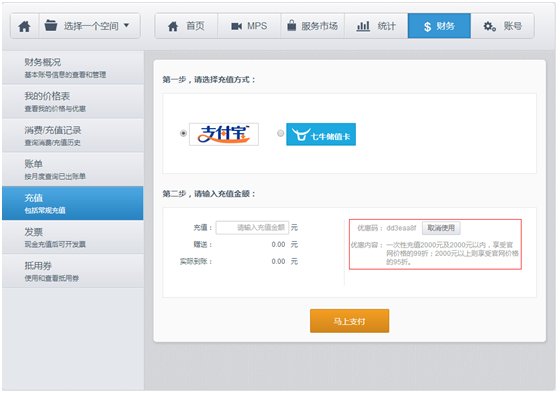Select the 七牛储值卡 radio button
Screen dimensions: 558x393
pyautogui.click(x=280, y=133)
